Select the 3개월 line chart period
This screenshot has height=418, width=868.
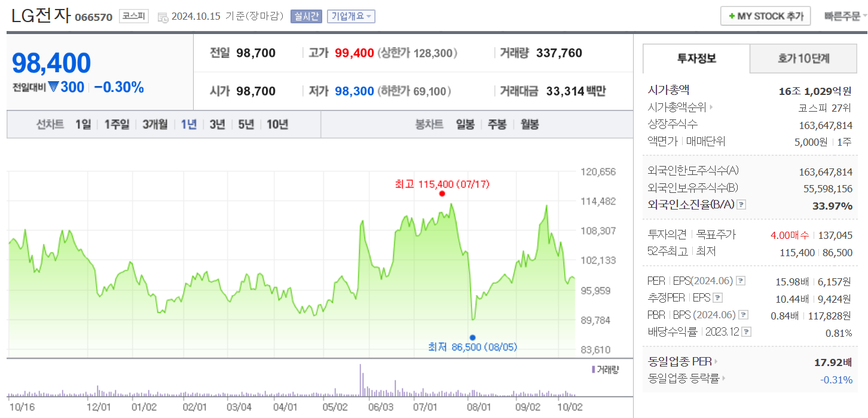[x=155, y=125]
